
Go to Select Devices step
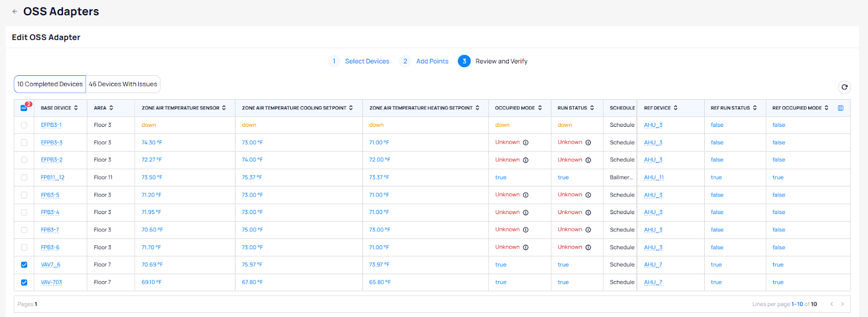click(x=367, y=61)
